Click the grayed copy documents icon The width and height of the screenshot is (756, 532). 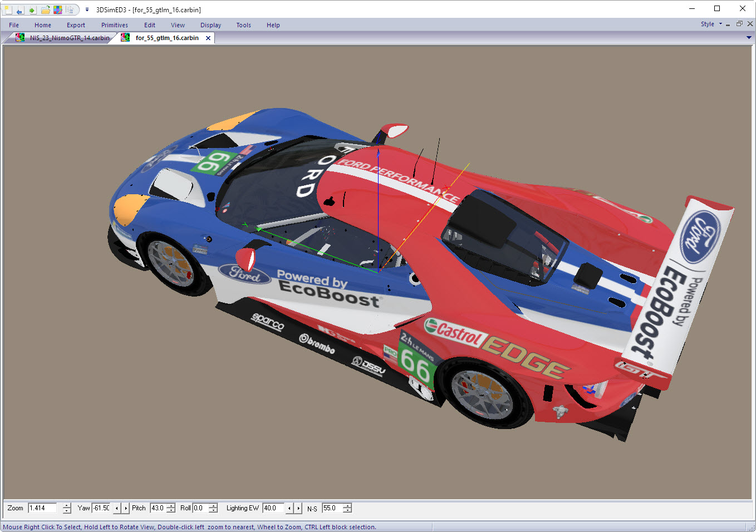coord(70,9)
